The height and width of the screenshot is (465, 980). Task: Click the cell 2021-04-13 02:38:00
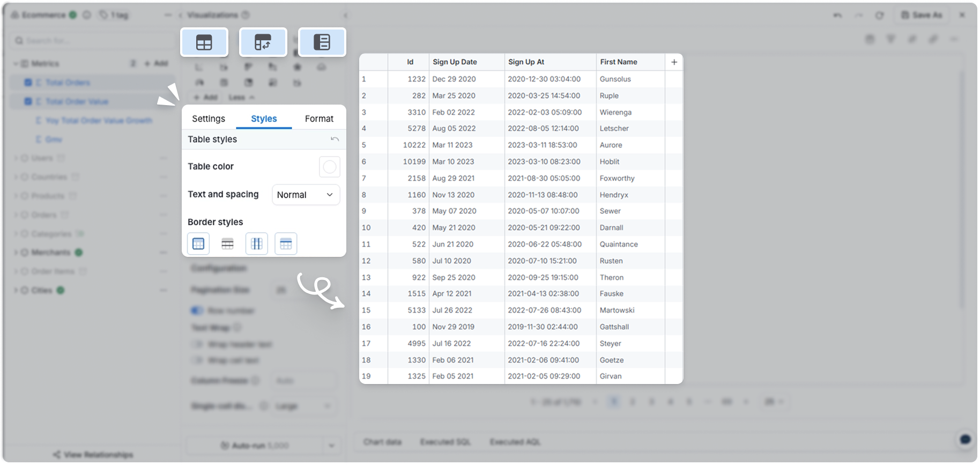point(550,293)
